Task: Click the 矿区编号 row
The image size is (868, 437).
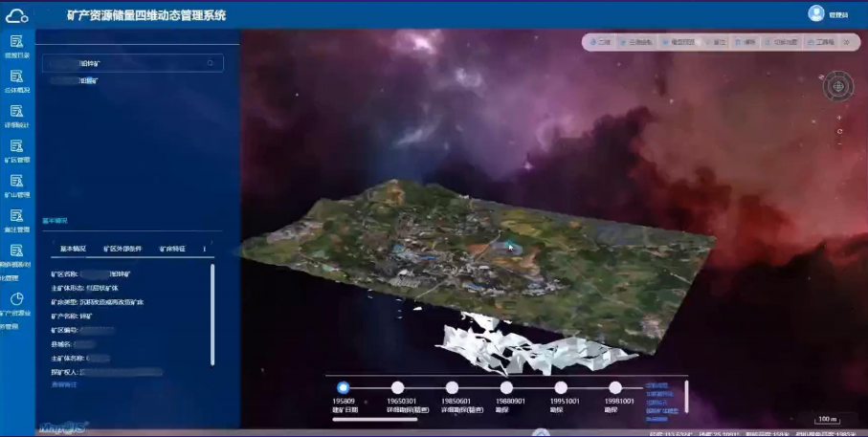Action: (x=83, y=330)
